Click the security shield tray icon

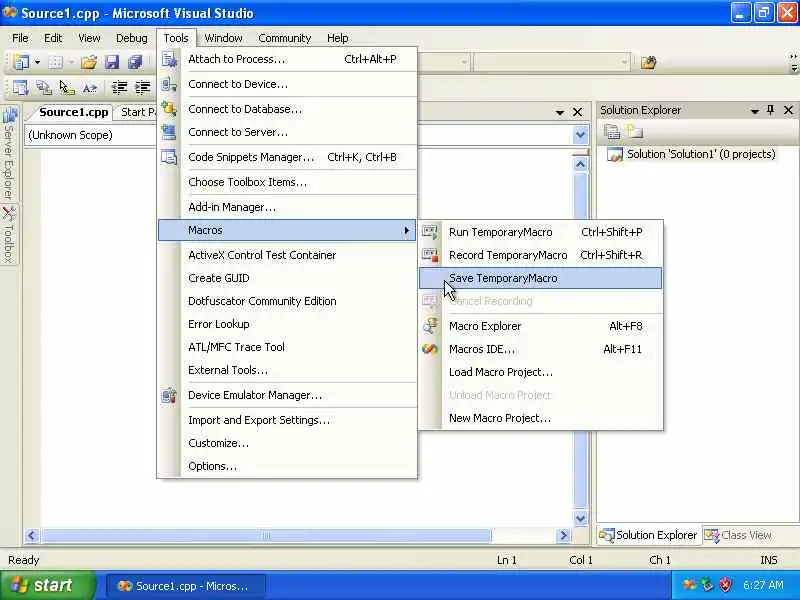(x=725, y=585)
